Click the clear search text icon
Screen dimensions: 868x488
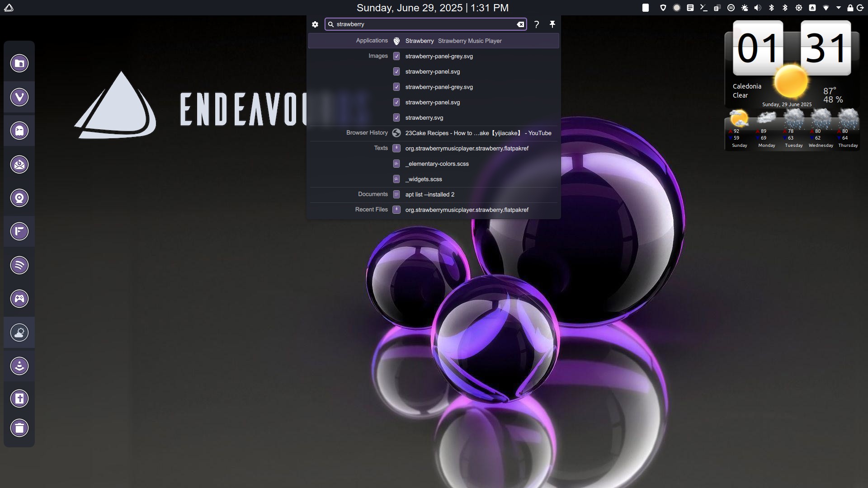[520, 24]
